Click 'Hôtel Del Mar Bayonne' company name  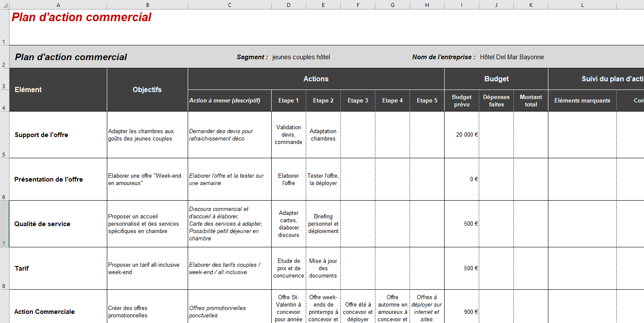click(512, 57)
